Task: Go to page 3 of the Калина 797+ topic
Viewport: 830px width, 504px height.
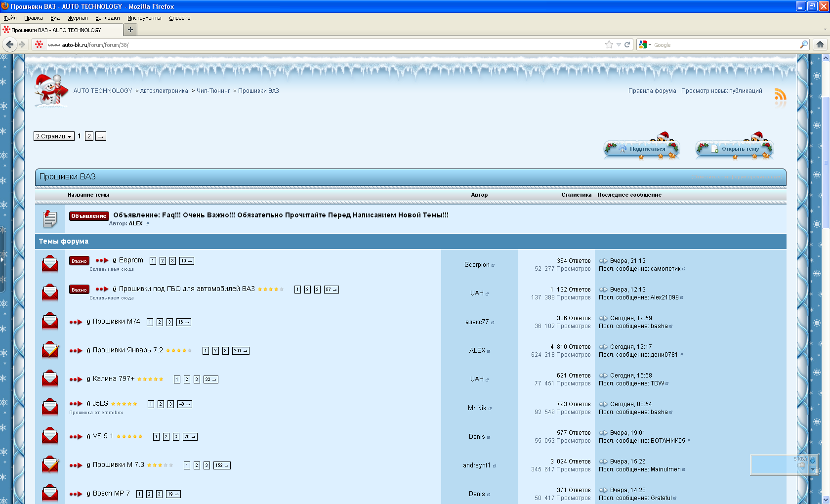Action: point(197,379)
